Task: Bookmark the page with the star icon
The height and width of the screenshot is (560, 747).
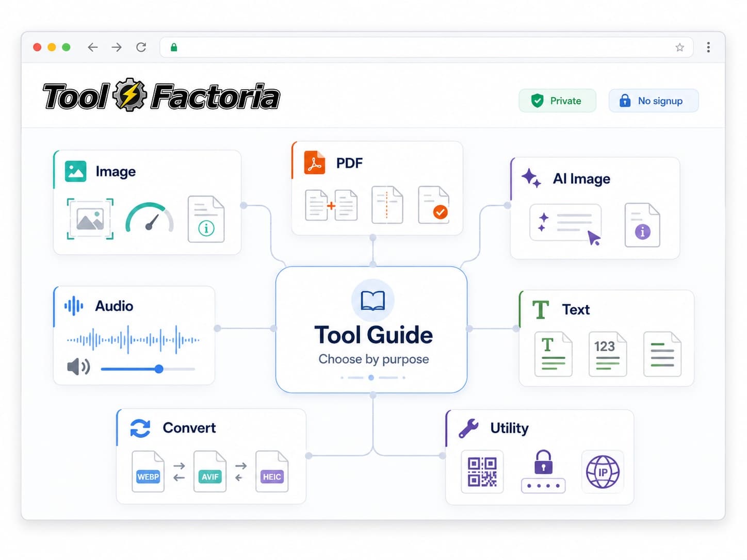Action: point(680,47)
